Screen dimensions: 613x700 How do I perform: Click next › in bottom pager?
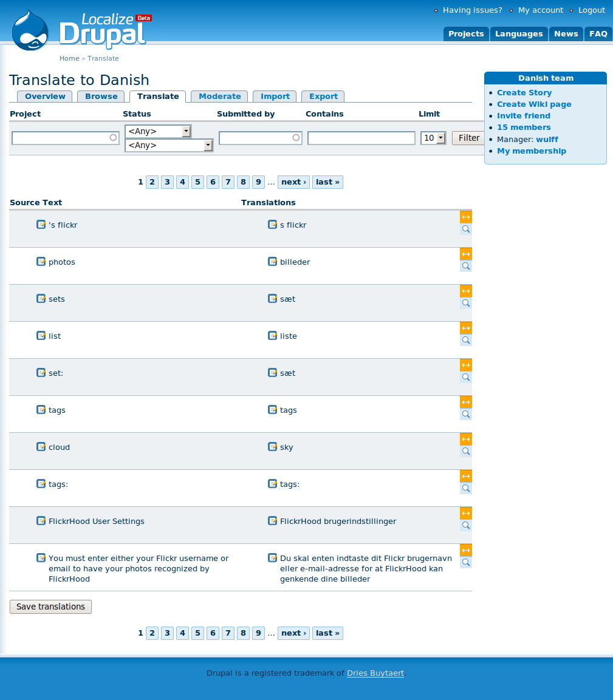coord(293,633)
